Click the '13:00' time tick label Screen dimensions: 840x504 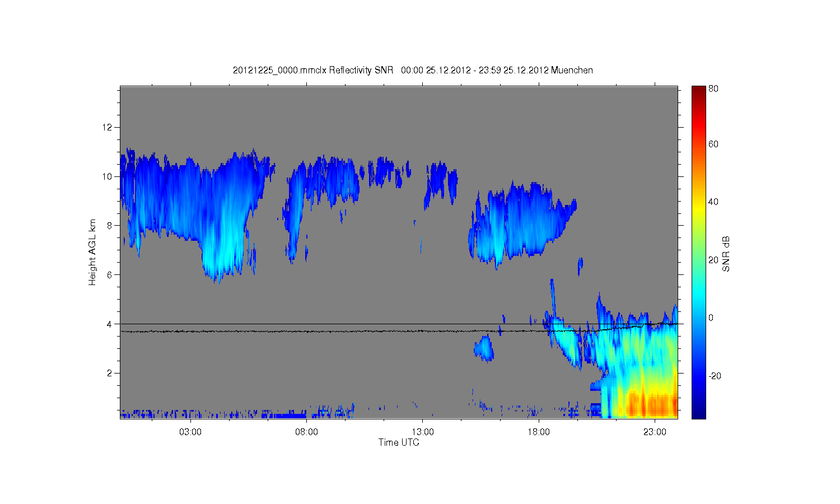click(423, 432)
